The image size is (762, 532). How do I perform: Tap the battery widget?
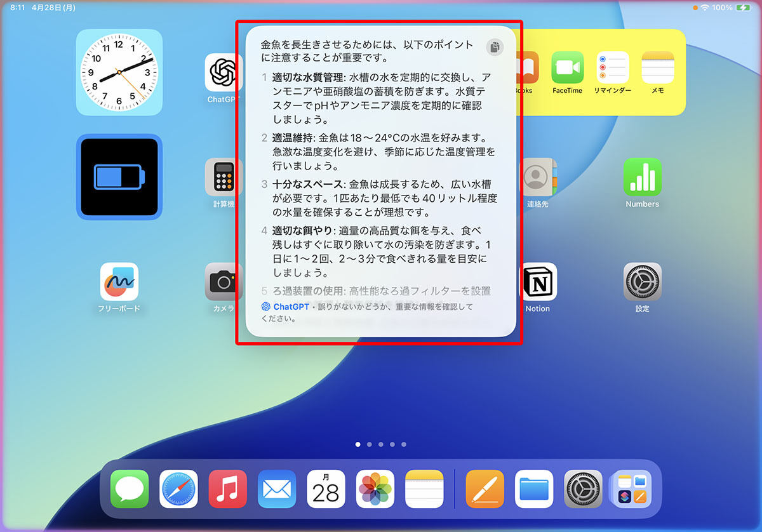tap(119, 176)
